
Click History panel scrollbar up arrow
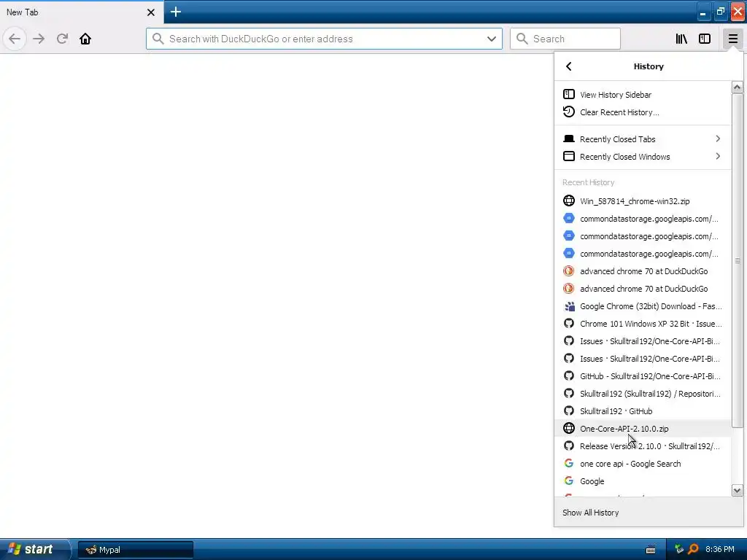click(x=737, y=87)
